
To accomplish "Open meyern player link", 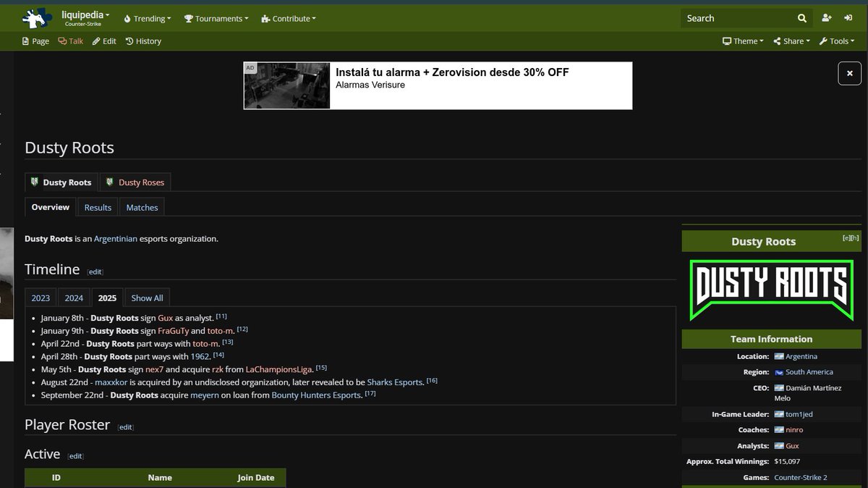I will click(204, 395).
